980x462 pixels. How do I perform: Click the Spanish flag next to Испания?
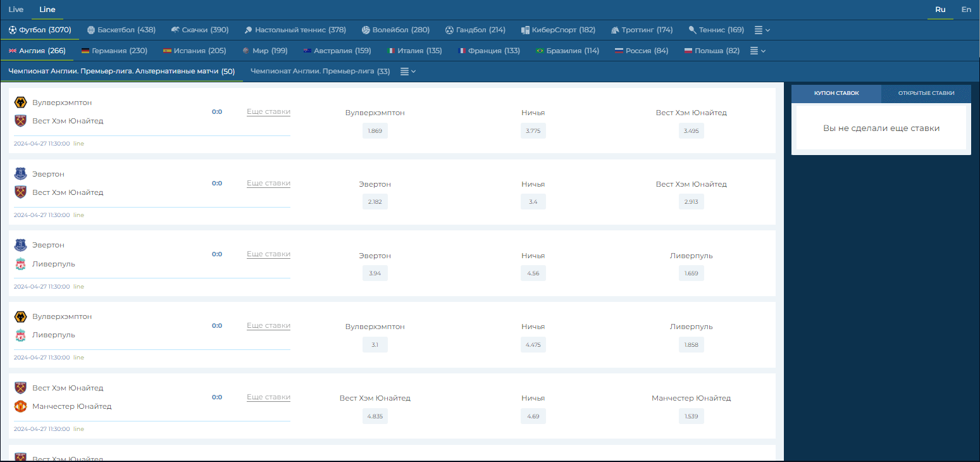point(167,51)
